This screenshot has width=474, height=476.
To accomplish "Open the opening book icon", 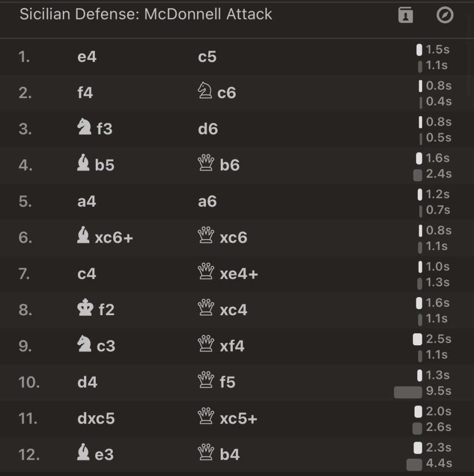I will coord(406,15).
